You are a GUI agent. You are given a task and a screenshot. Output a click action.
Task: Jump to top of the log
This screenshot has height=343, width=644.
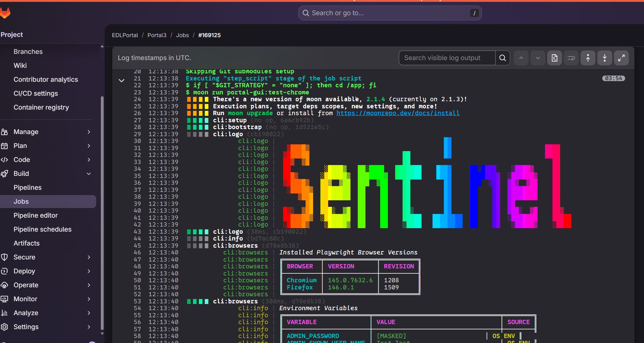[588, 58]
